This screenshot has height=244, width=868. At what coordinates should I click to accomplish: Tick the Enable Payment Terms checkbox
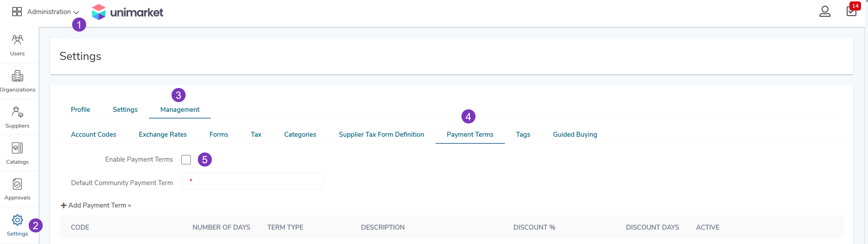[x=186, y=160]
